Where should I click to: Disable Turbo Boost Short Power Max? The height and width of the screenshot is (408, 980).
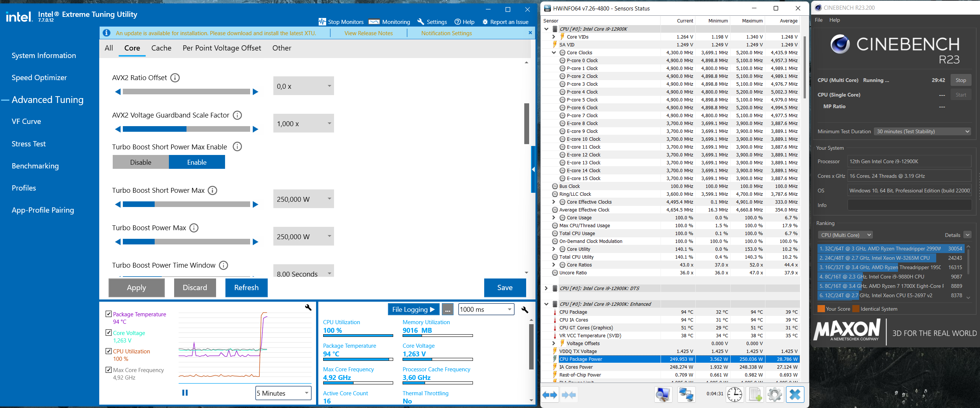(x=141, y=162)
